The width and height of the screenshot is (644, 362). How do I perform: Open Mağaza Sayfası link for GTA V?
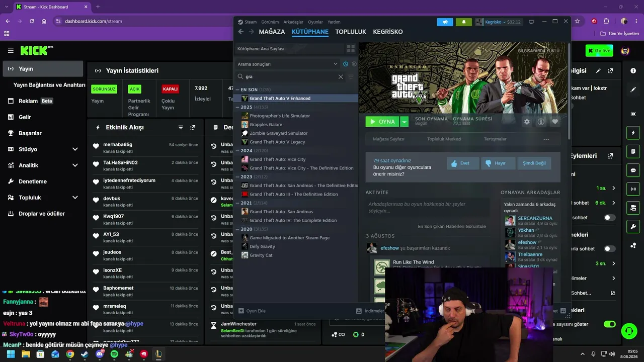[388, 139]
